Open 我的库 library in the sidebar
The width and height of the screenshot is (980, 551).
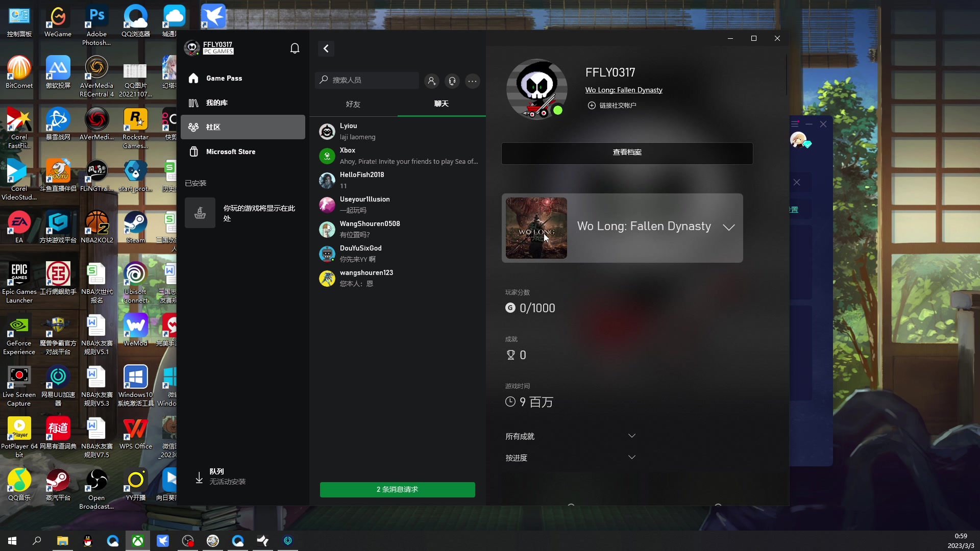point(243,103)
